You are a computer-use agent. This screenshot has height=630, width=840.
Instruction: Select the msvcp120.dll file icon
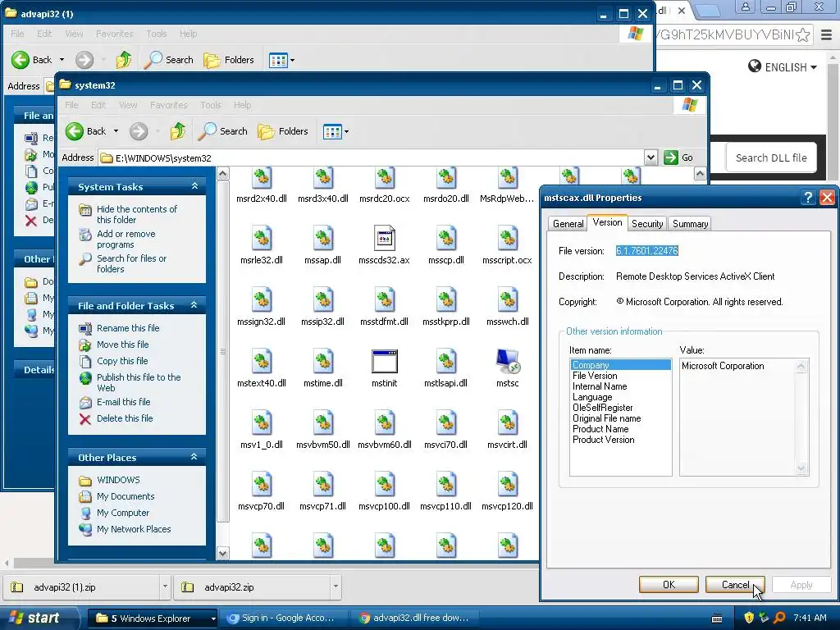coord(507,485)
